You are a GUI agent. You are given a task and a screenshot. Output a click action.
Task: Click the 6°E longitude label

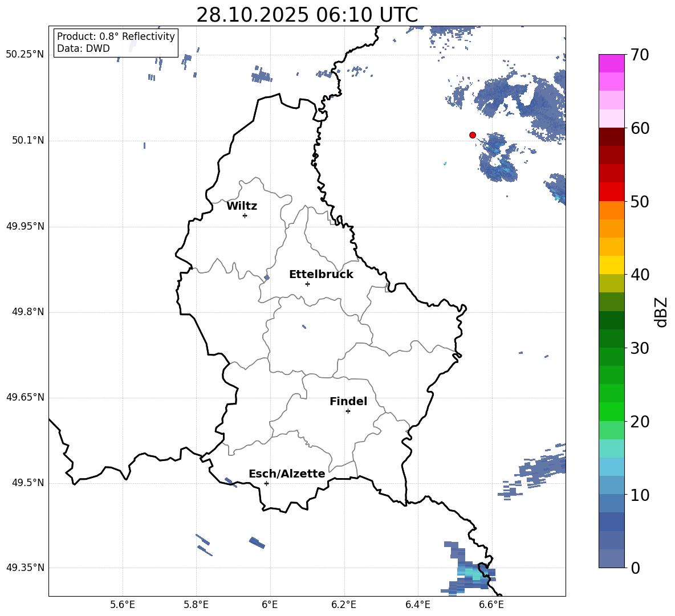(270, 605)
